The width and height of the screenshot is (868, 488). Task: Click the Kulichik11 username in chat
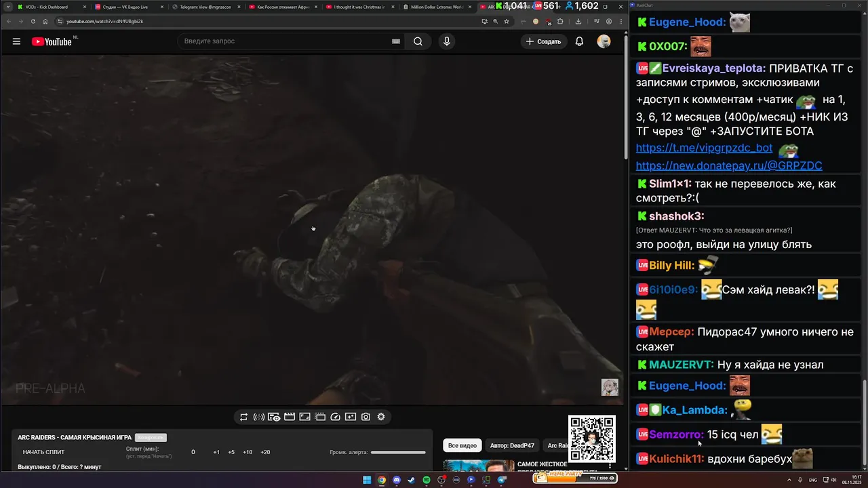click(x=677, y=459)
